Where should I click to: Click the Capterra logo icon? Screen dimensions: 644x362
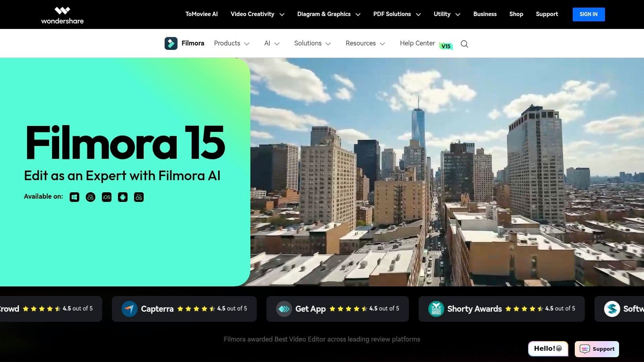point(129,309)
